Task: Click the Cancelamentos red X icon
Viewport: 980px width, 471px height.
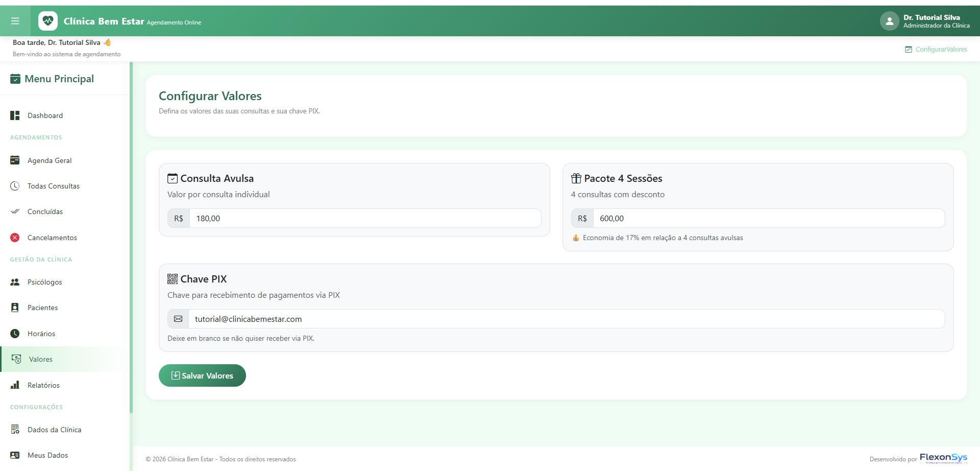Action: point(15,238)
